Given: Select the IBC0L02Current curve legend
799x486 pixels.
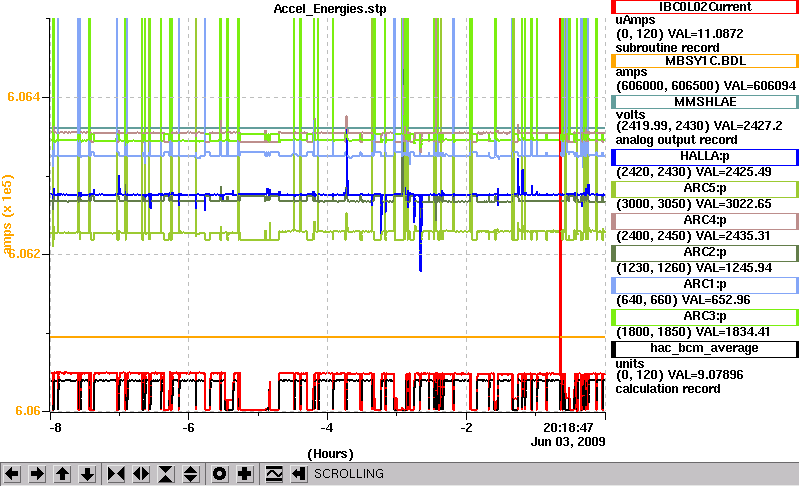Looking at the screenshot, I should pyautogui.click(x=705, y=7).
